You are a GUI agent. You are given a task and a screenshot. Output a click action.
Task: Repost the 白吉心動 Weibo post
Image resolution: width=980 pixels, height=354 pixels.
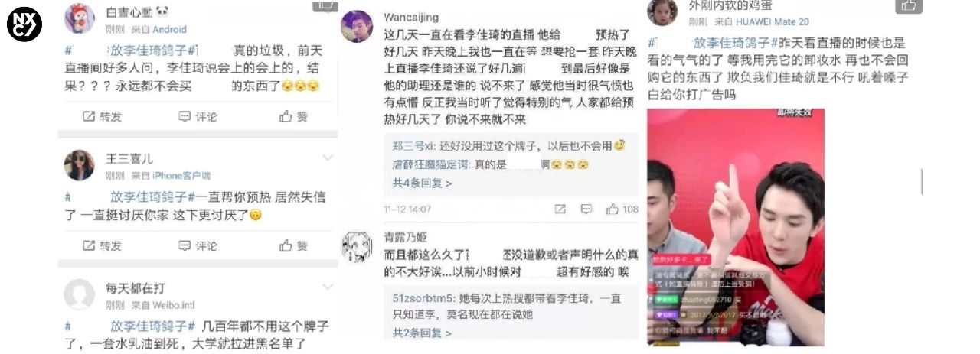pos(102,116)
